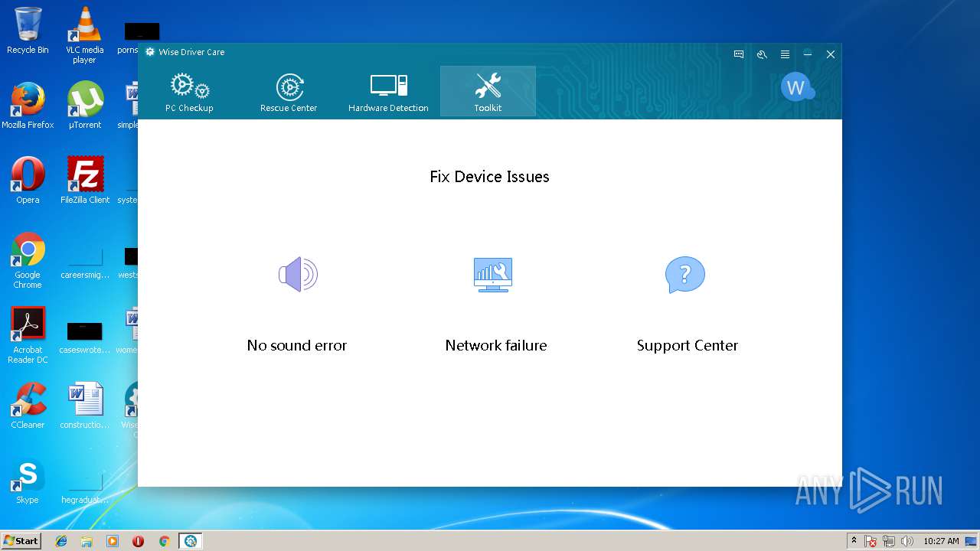This screenshot has width=980, height=551.
Task: Open the Support Center label
Action: (x=688, y=345)
